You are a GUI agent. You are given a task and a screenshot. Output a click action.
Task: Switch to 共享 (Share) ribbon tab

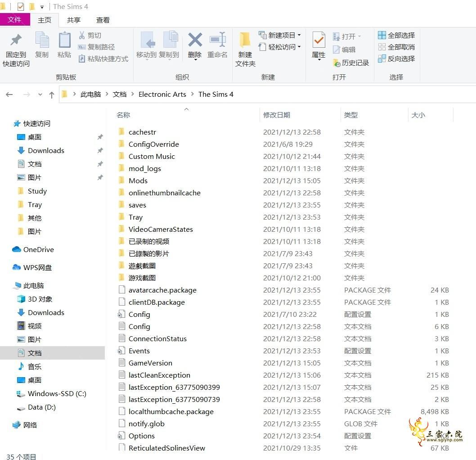click(73, 20)
